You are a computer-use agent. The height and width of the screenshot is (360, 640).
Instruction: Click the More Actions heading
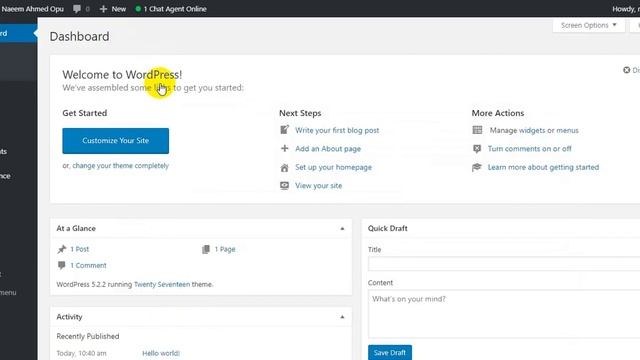click(498, 113)
